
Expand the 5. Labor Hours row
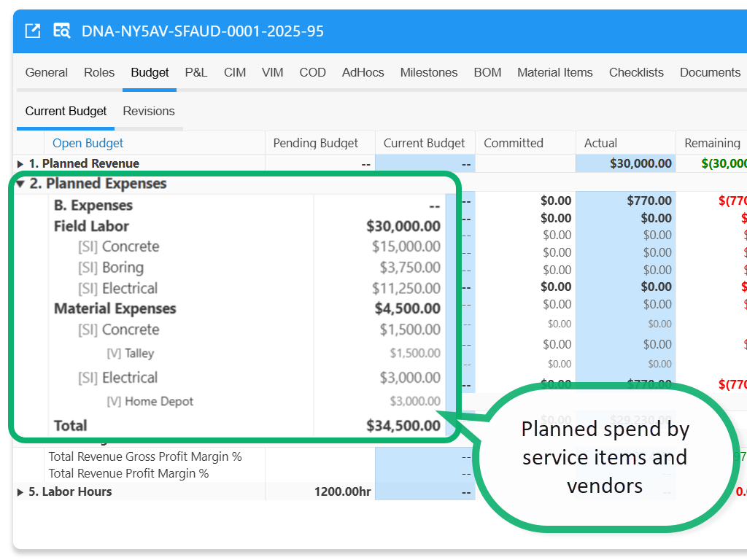[x=20, y=492]
